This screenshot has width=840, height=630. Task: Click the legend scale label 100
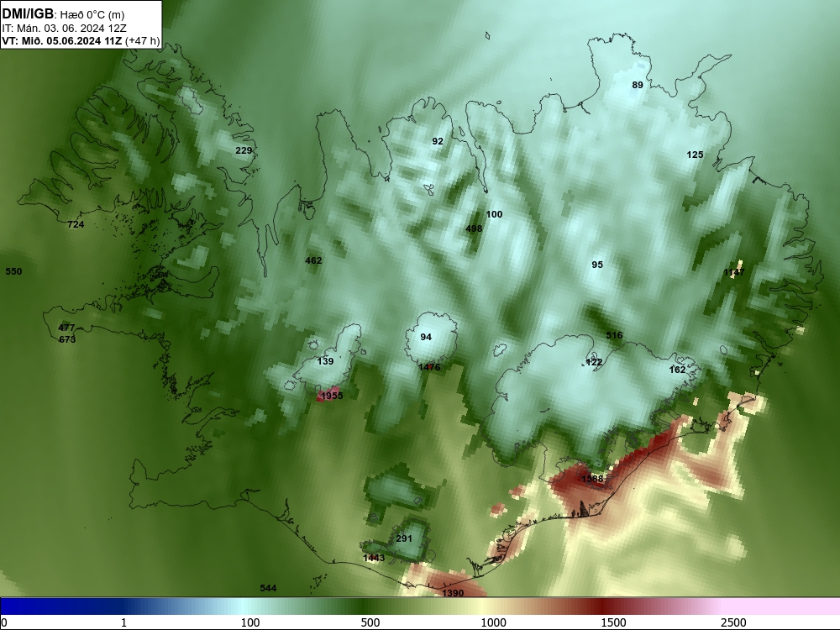click(250, 622)
